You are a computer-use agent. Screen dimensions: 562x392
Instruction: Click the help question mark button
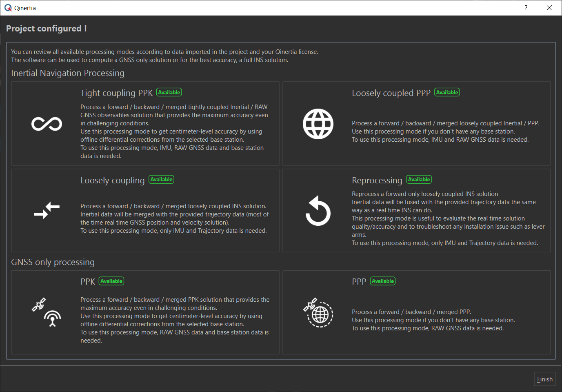526,8
